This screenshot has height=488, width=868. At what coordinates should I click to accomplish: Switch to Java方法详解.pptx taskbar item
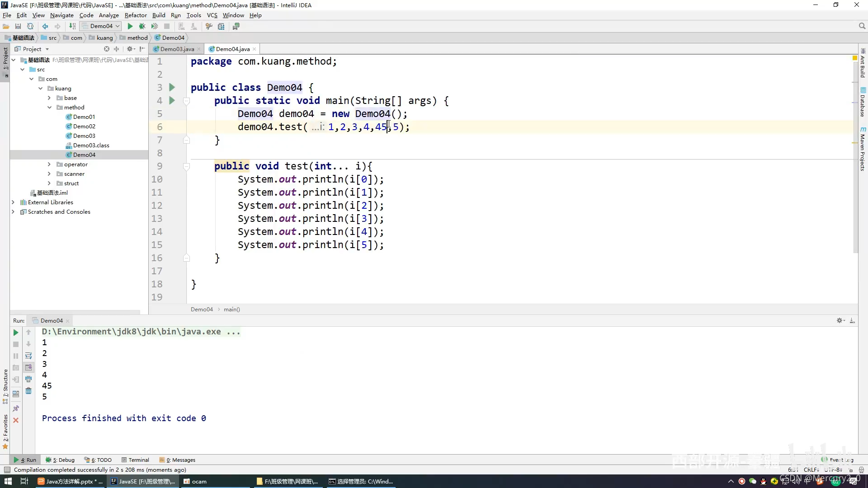click(70, 481)
